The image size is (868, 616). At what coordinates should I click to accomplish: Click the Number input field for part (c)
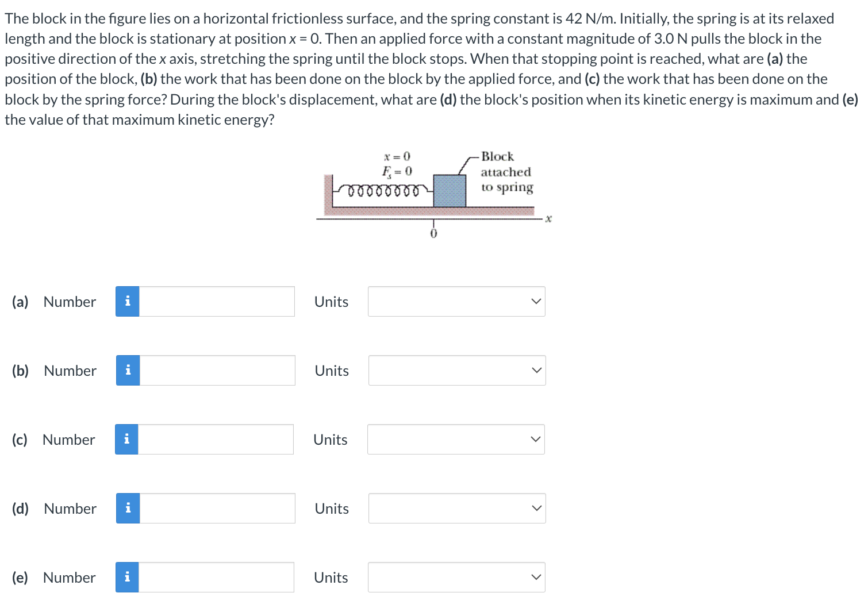pos(216,439)
